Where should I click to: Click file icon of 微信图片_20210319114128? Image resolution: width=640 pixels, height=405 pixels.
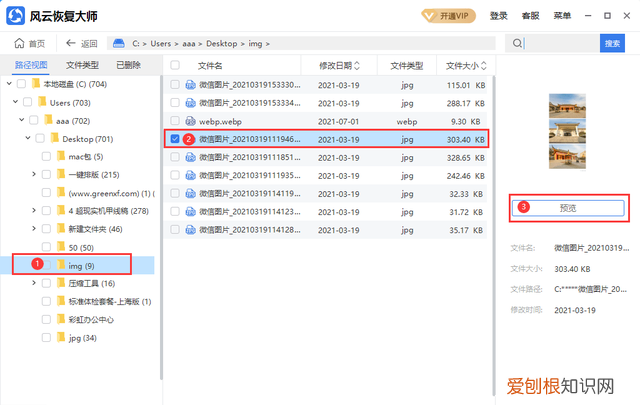coord(190,230)
